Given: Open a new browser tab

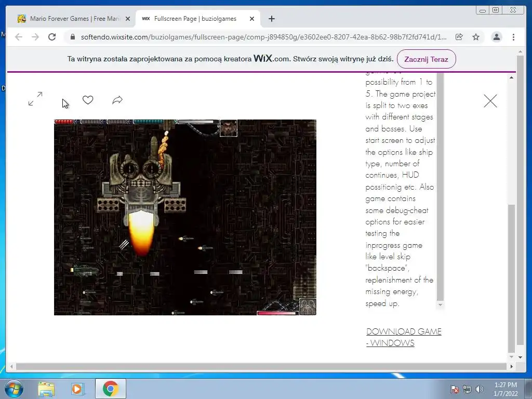Looking at the screenshot, I should click(x=271, y=19).
